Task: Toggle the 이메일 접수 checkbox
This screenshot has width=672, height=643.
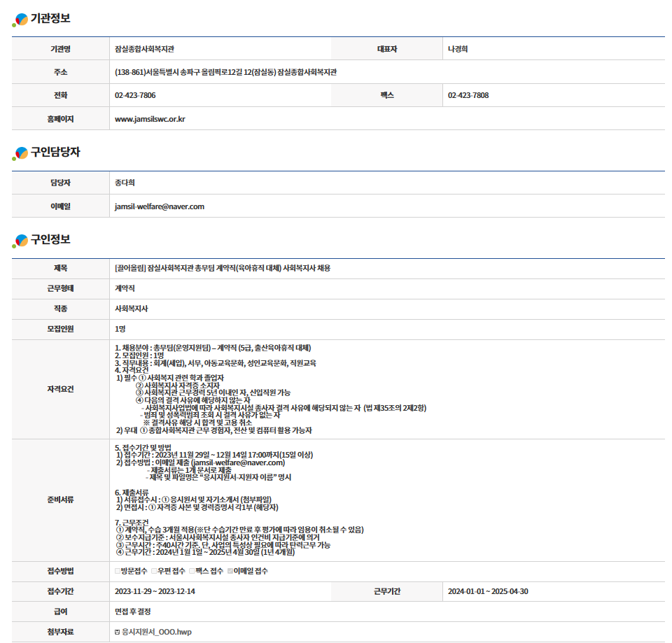Action: coord(230,572)
